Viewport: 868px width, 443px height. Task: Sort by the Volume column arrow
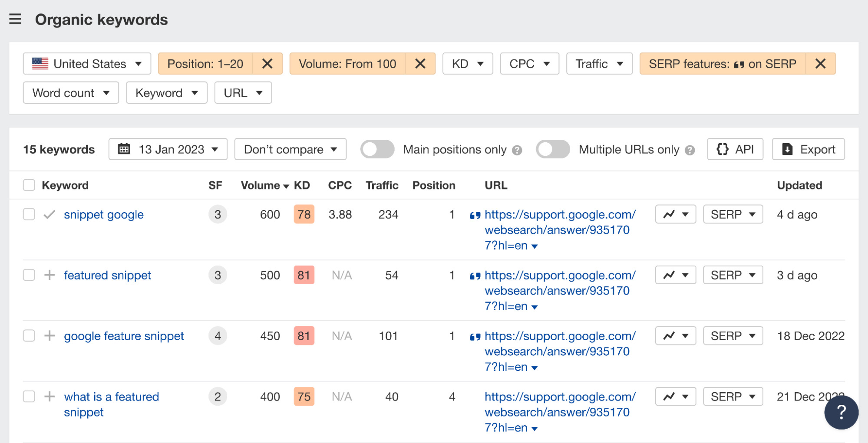pos(286,185)
